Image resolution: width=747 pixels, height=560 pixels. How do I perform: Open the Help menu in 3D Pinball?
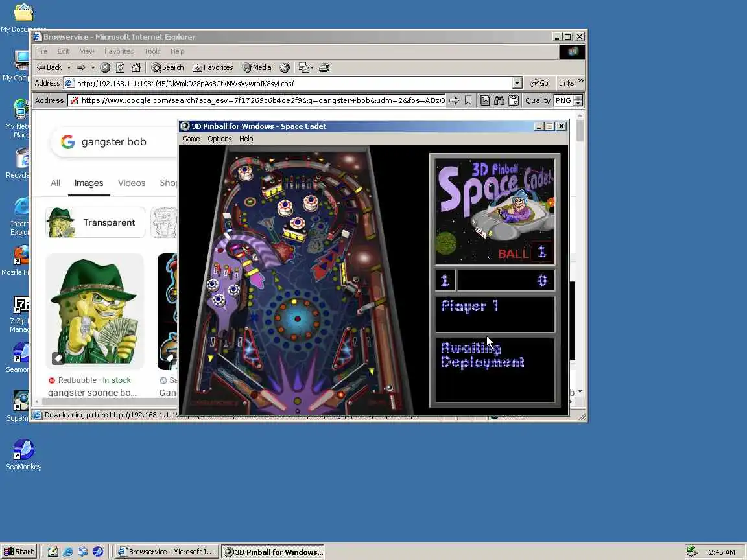pos(246,139)
